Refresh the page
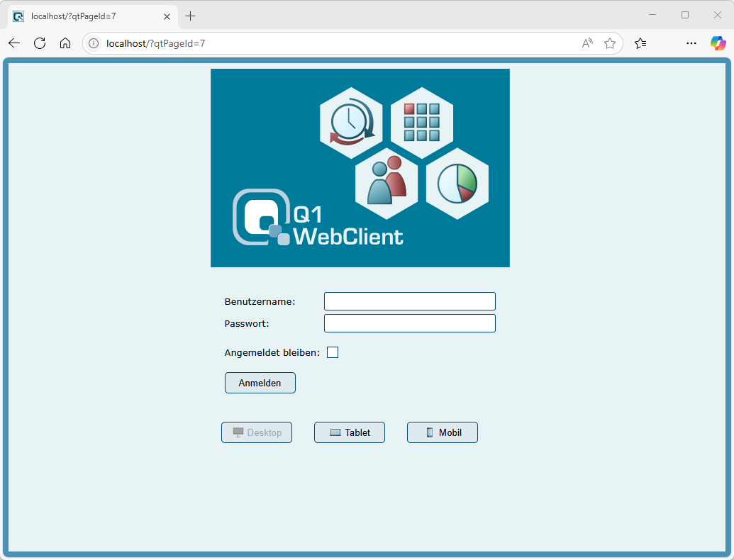The width and height of the screenshot is (734, 560). click(40, 43)
